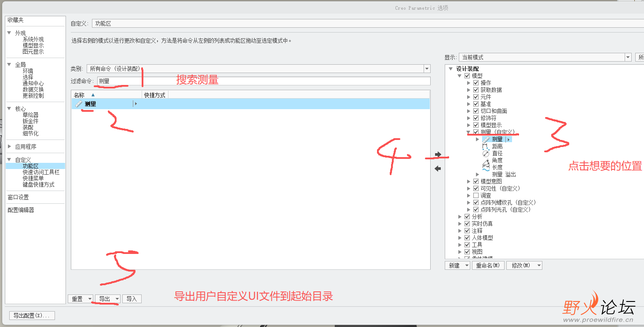Select the 修饰符 row in tree
The image size is (644, 327).
coord(488,118)
